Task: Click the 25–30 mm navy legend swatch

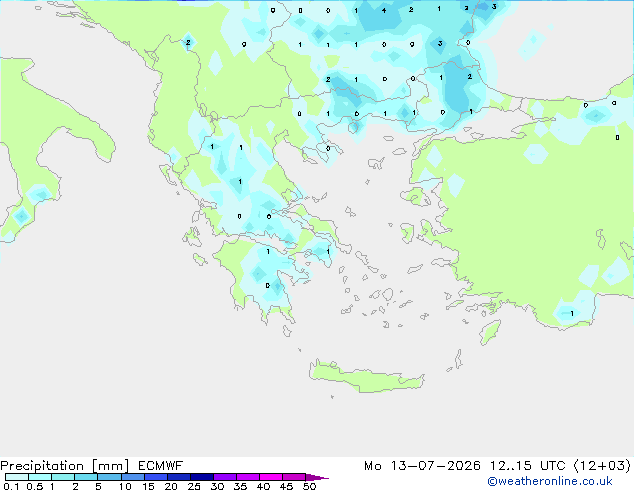Action: 202,477
